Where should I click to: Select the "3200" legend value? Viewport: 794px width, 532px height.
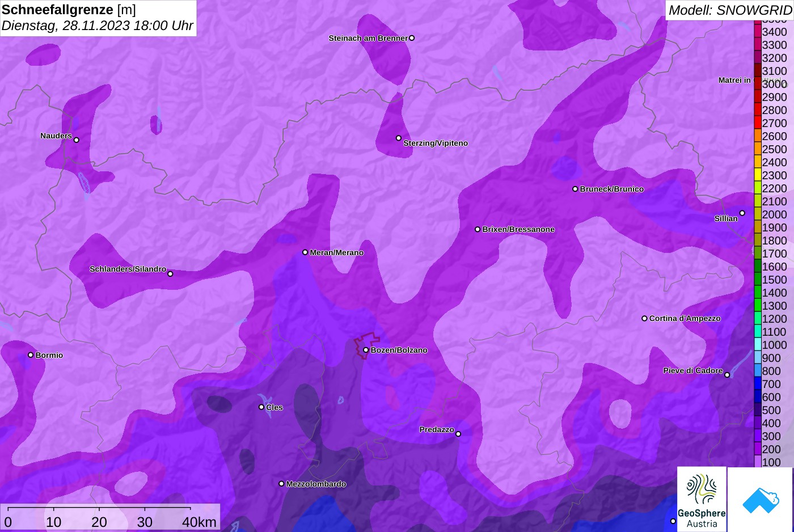click(775, 58)
